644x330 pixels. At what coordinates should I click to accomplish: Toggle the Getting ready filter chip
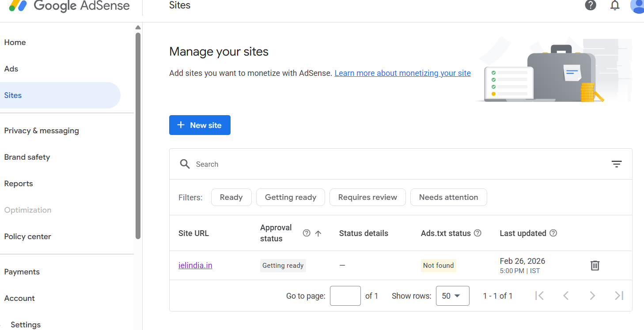290,197
